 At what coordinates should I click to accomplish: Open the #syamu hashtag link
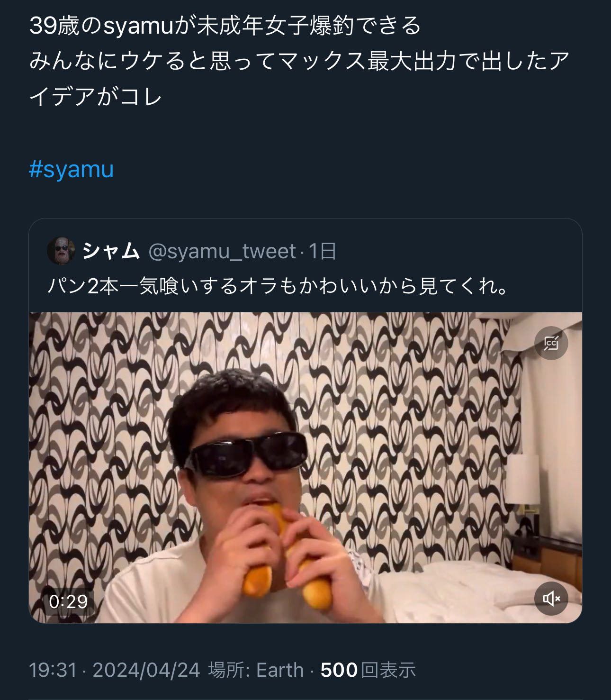(72, 170)
